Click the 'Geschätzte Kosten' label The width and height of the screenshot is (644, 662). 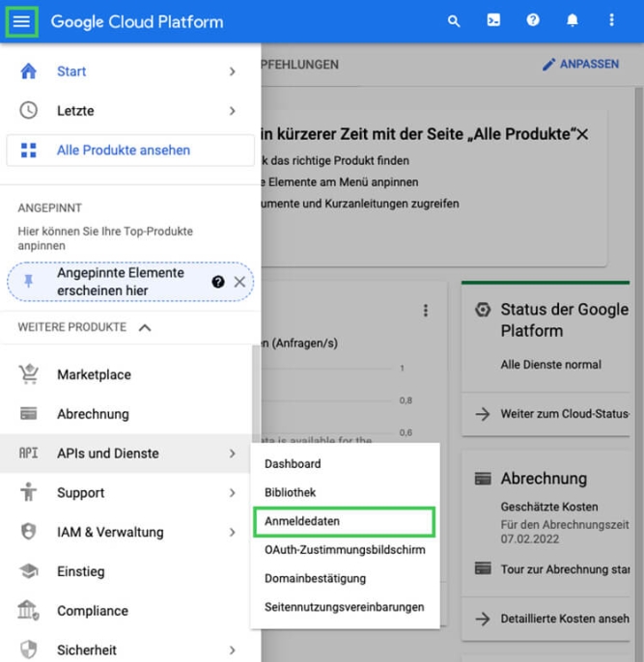[549, 507]
